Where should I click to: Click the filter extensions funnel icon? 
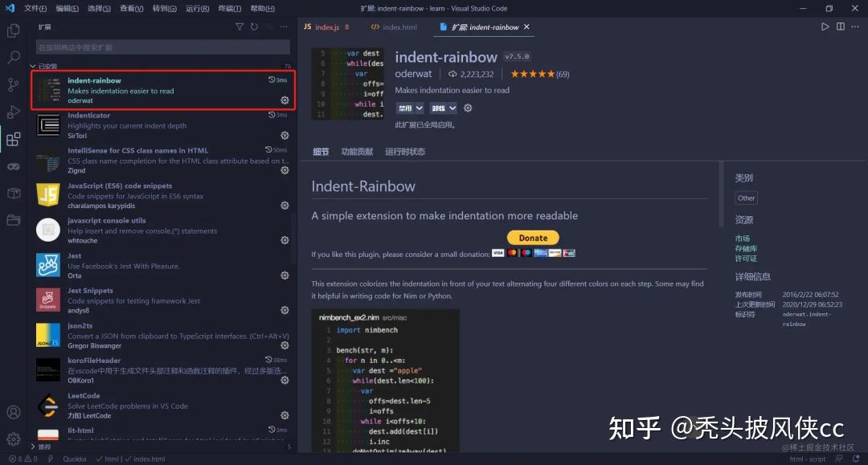pos(240,27)
